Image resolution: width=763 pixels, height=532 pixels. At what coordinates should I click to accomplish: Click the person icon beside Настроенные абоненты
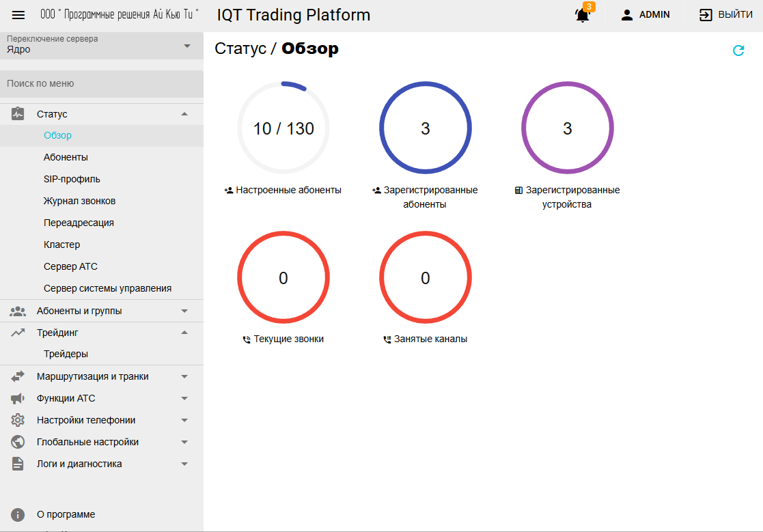click(x=229, y=191)
